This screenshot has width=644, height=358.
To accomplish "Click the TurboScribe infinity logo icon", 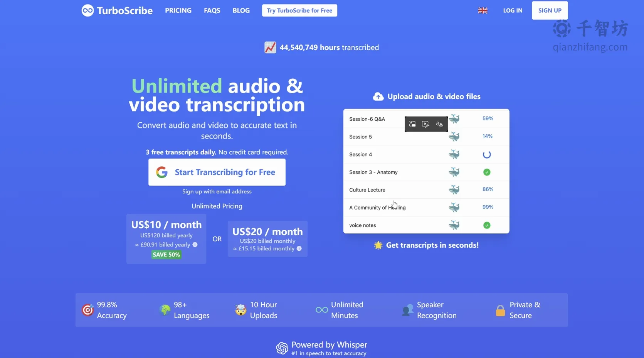I will pyautogui.click(x=87, y=10).
